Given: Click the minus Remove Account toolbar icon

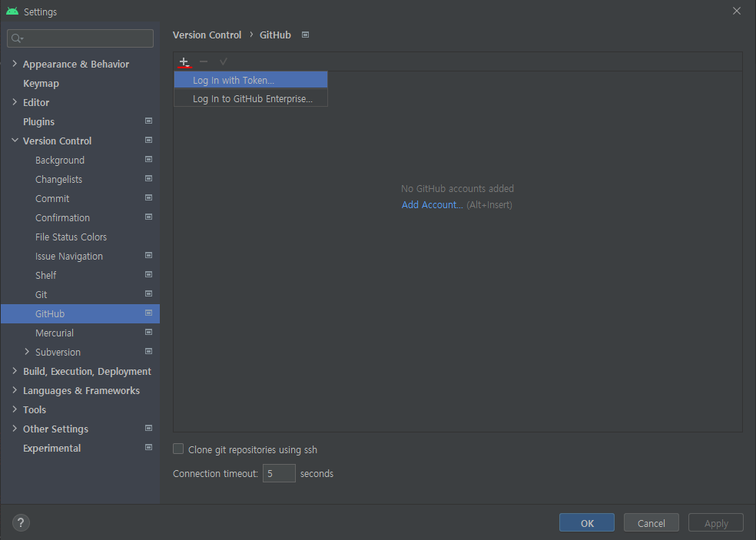Looking at the screenshot, I should point(204,61).
